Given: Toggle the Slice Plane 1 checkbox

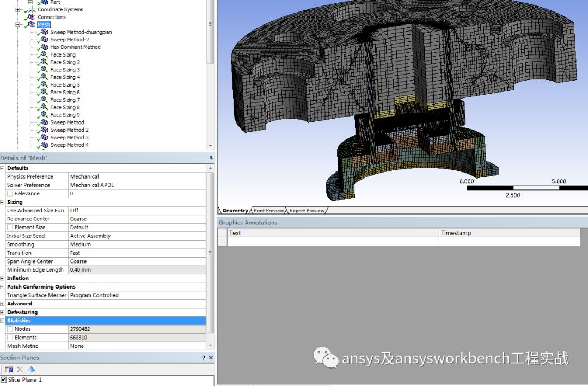Looking at the screenshot, I should [5, 379].
